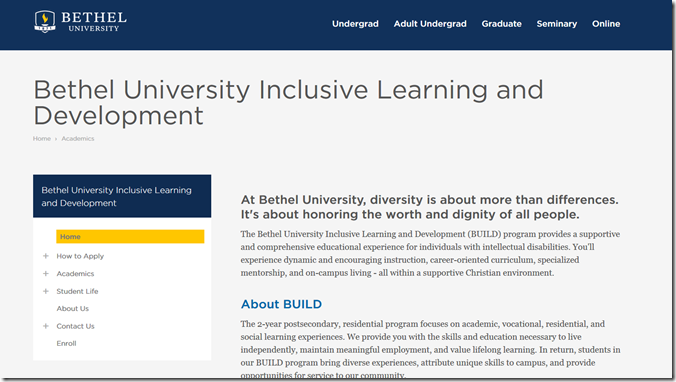Open the Adult Undergrad navigation item

(430, 24)
